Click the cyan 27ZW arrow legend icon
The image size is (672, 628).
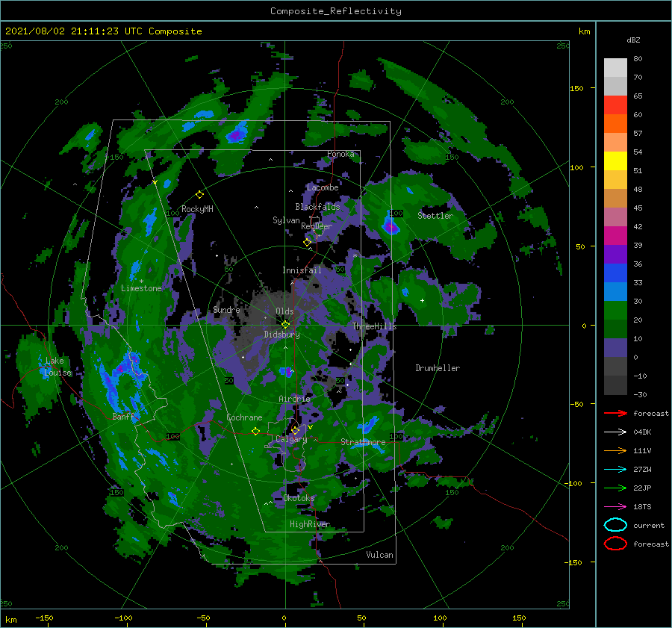pos(615,470)
